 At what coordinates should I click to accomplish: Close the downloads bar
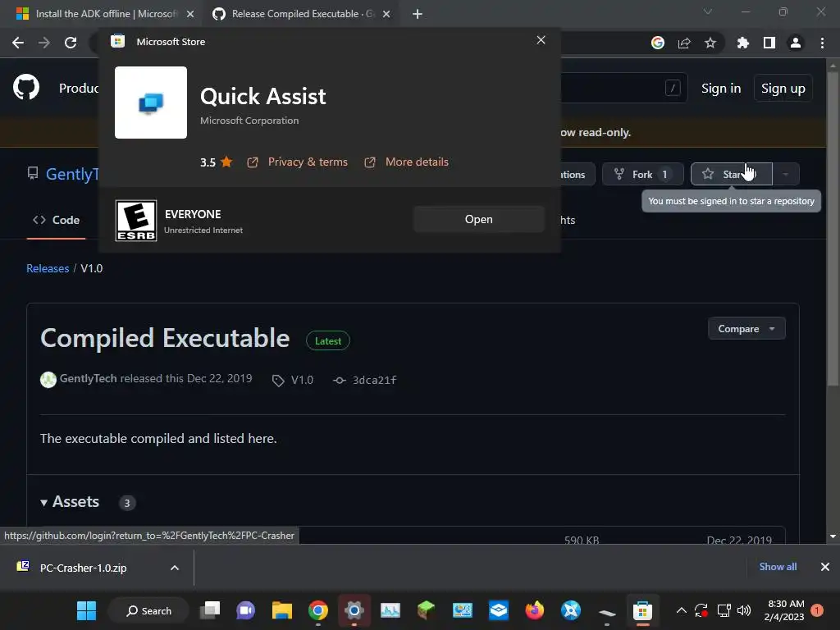point(825,567)
